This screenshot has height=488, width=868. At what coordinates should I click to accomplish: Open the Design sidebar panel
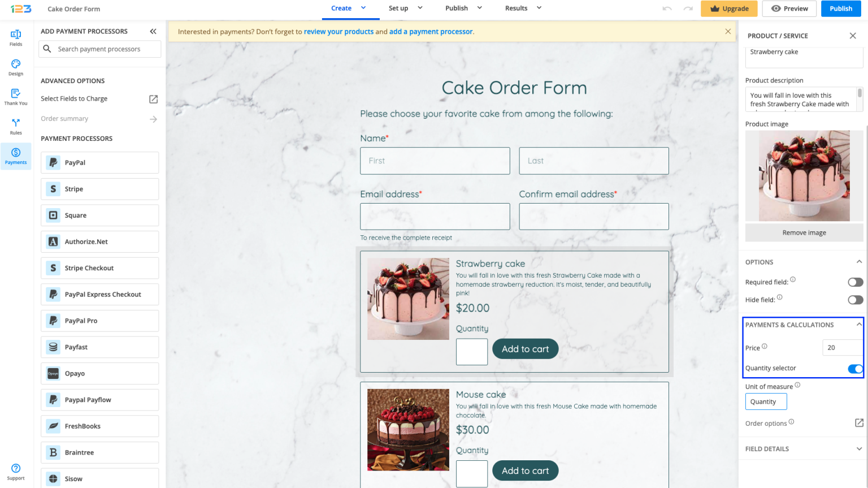pos(16,67)
